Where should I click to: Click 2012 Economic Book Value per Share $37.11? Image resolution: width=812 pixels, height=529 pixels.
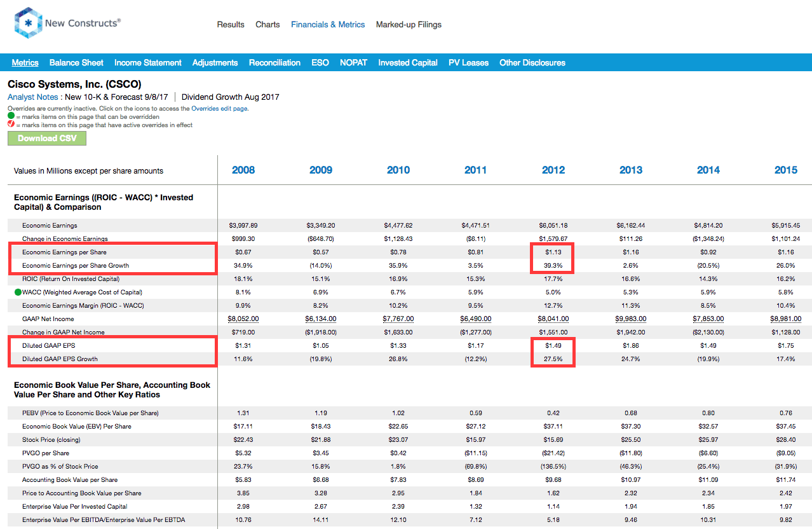(x=553, y=427)
